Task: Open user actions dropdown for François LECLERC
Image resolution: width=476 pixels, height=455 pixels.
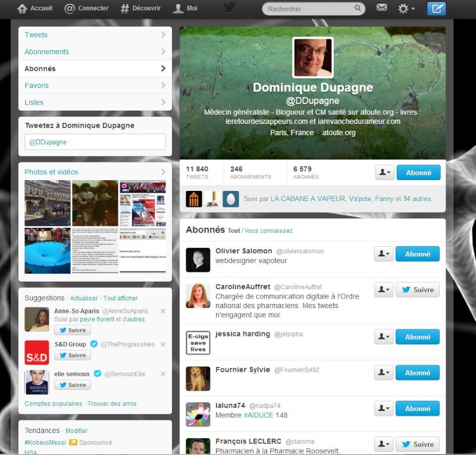Action: pyautogui.click(x=384, y=444)
